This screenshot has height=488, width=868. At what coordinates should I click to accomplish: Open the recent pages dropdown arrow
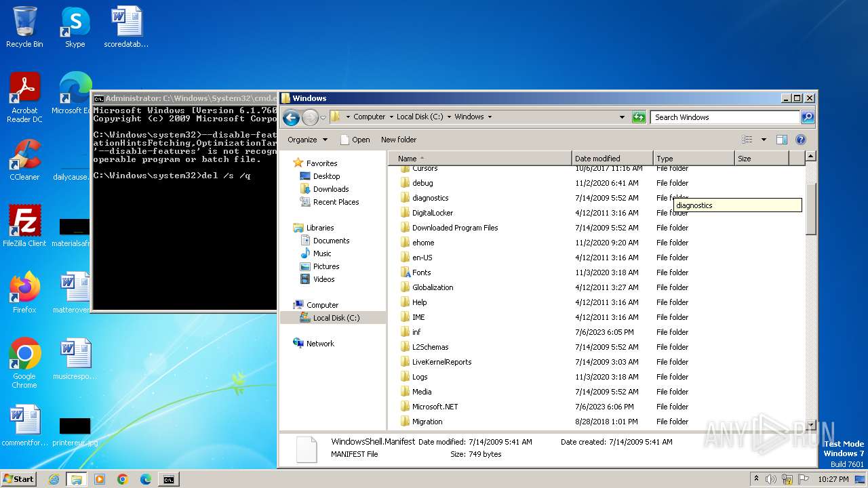[x=323, y=117]
